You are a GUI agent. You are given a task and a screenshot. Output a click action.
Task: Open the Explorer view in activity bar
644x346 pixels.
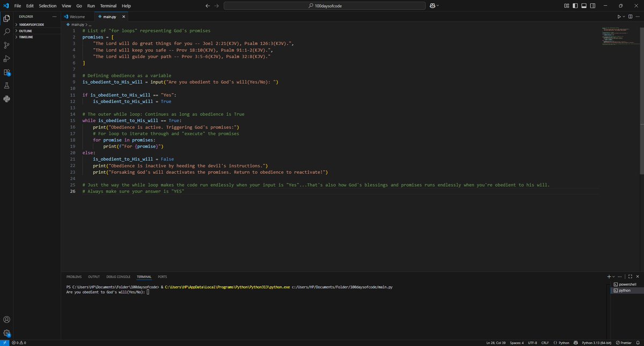point(6,18)
